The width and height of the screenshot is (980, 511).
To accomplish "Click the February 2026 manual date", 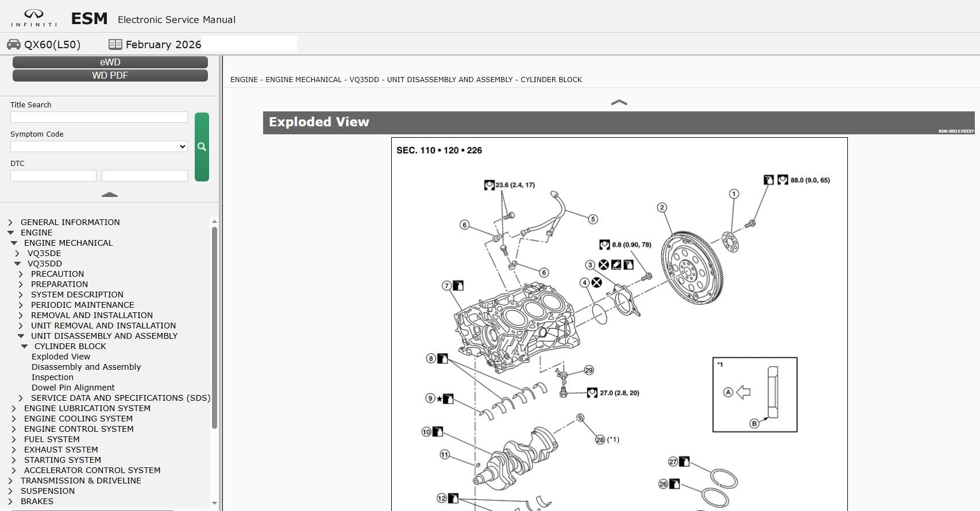I will coord(163,44).
